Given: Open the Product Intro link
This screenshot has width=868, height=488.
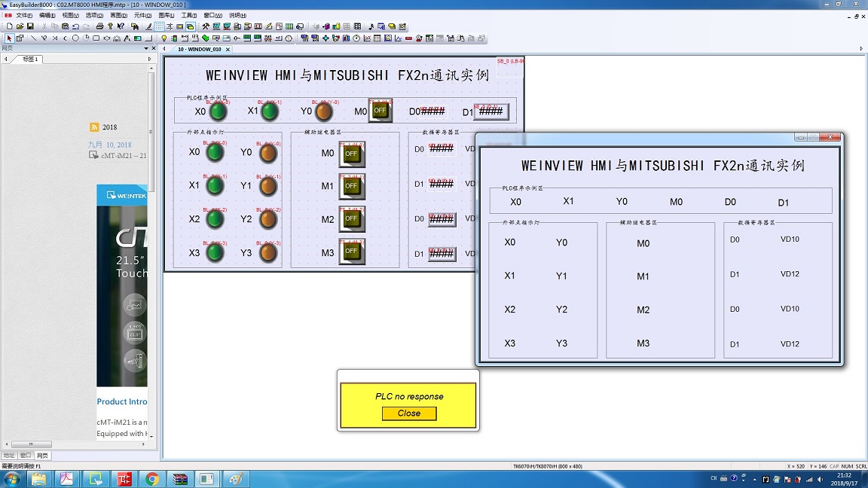Looking at the screenshot, I should coord(122,401).
